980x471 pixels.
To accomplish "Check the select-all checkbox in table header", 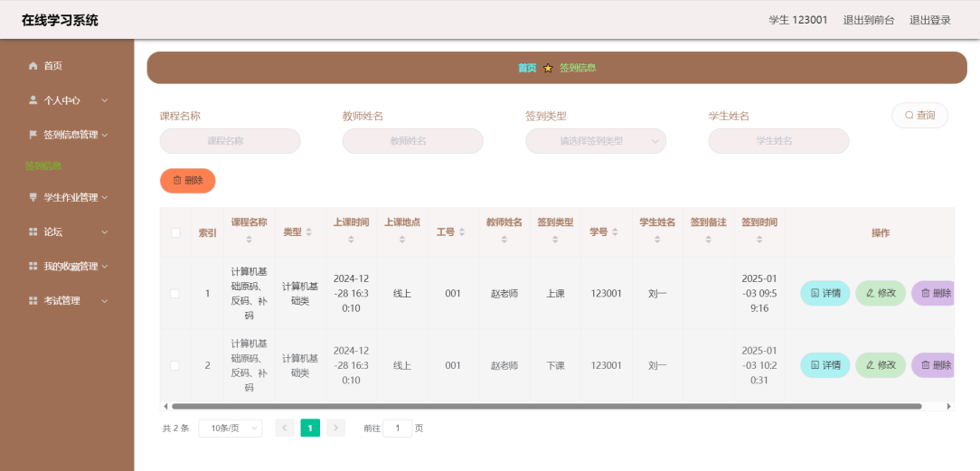I will coord(175,233).
